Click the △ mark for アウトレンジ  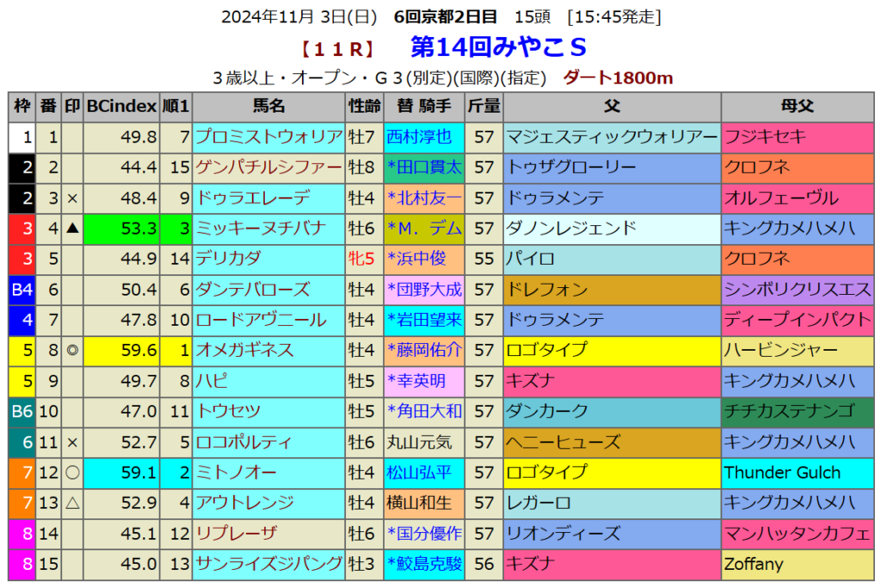click(72, 503)
